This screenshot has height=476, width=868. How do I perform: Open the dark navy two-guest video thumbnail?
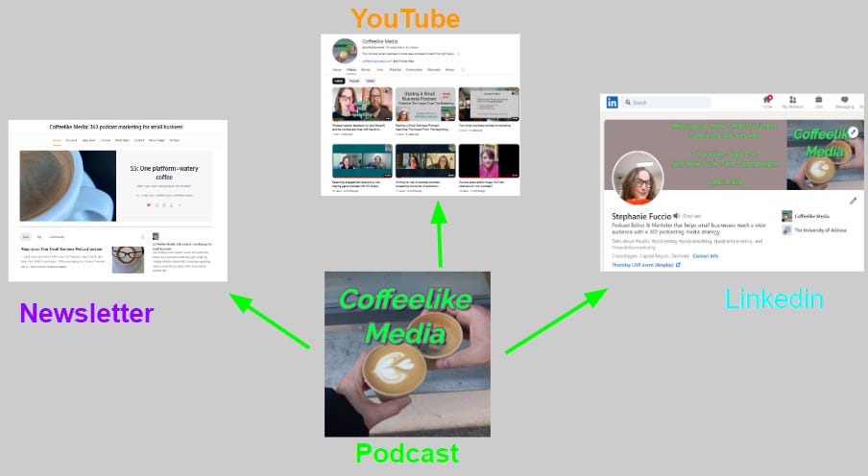(x=425, y=161)
